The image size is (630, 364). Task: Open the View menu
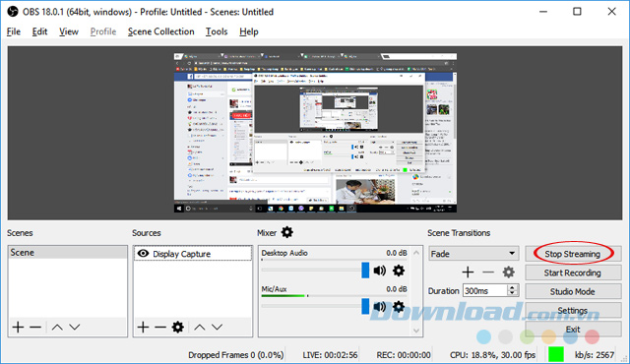(69, 31)
